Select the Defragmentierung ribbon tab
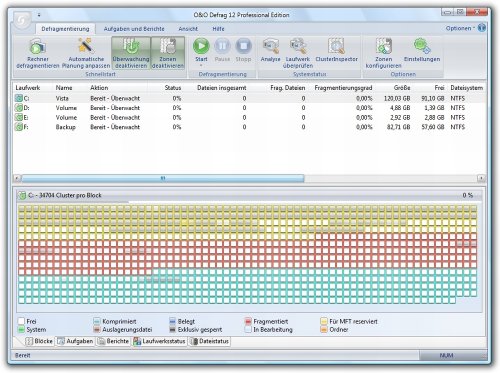This screenshot has height=373, width=500. (x=65, y=29)
